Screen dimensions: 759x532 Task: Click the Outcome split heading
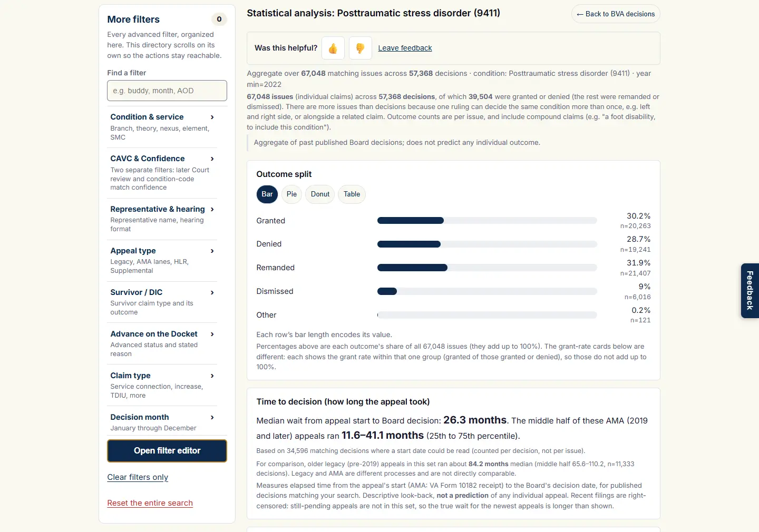(x=284, y=174)
